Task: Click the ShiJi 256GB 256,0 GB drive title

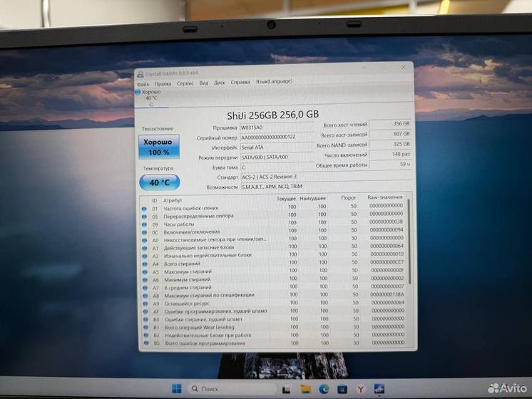Action: (273, 115)
